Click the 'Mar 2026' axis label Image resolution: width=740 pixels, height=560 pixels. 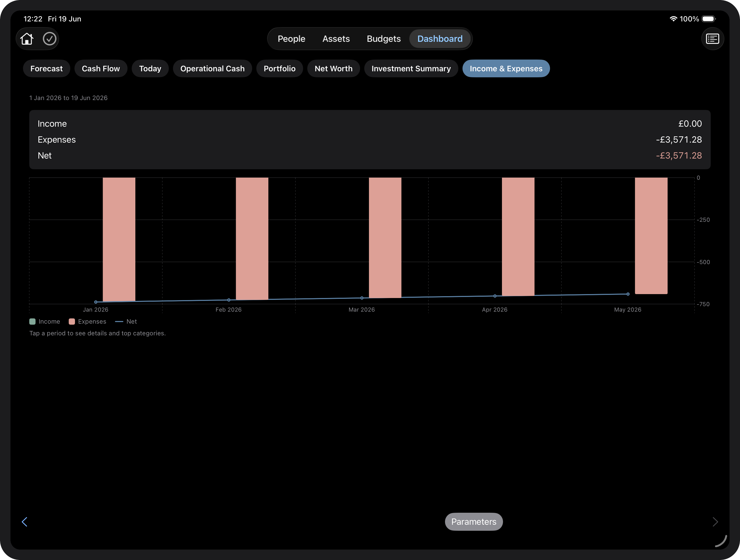pos(362,310)
